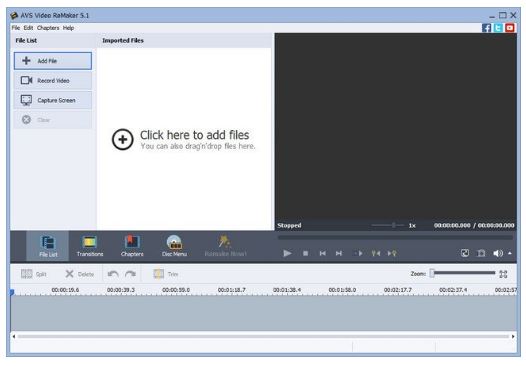526x366 pixels.
Task: Open the Disc Menu tab
Action: pos(174,246)
